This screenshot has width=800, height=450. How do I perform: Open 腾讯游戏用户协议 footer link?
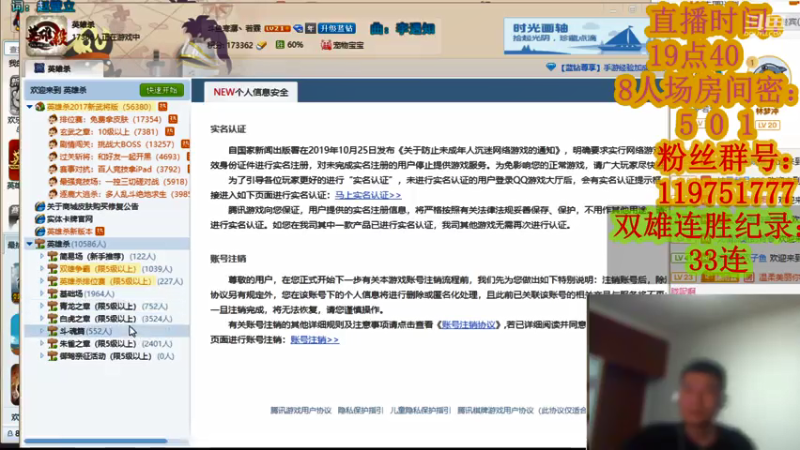point(301,410)
